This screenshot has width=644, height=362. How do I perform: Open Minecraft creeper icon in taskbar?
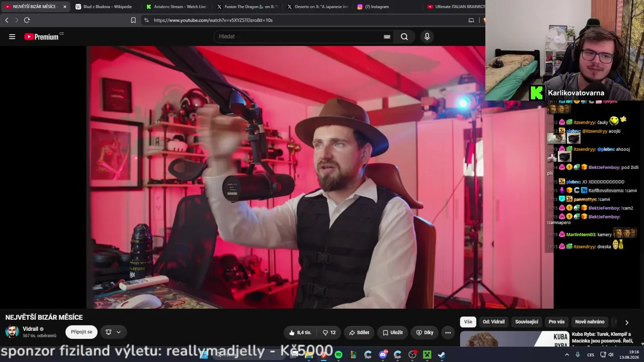click(427, 355)
